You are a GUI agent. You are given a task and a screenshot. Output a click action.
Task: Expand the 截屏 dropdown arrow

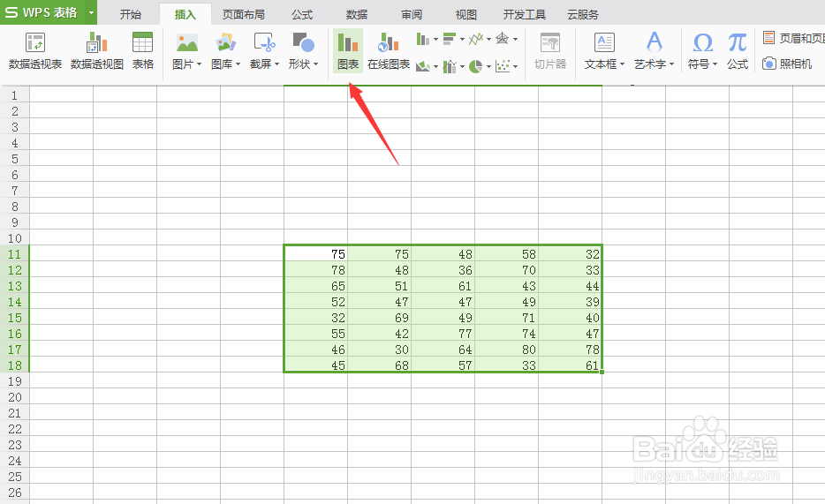tap(276, 64)
